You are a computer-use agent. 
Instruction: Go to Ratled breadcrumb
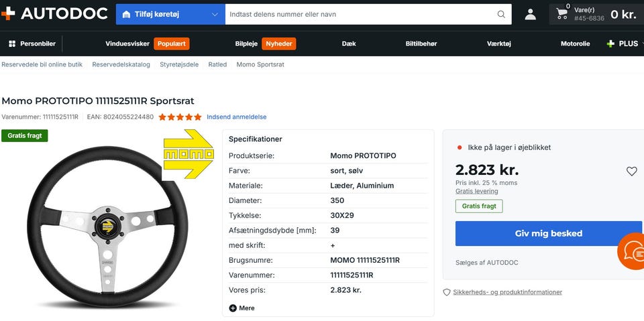click(x=217, y=64)
